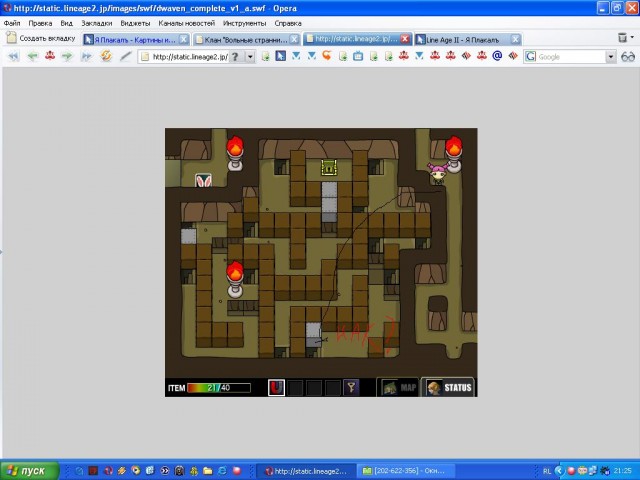Click the blue @ toolbar bookmark
Screen dimensions: 640x480
coord(497,56)
